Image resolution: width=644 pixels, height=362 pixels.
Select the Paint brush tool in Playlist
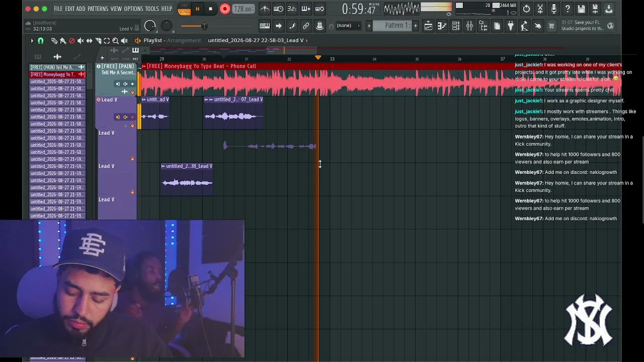pos(63,41)
